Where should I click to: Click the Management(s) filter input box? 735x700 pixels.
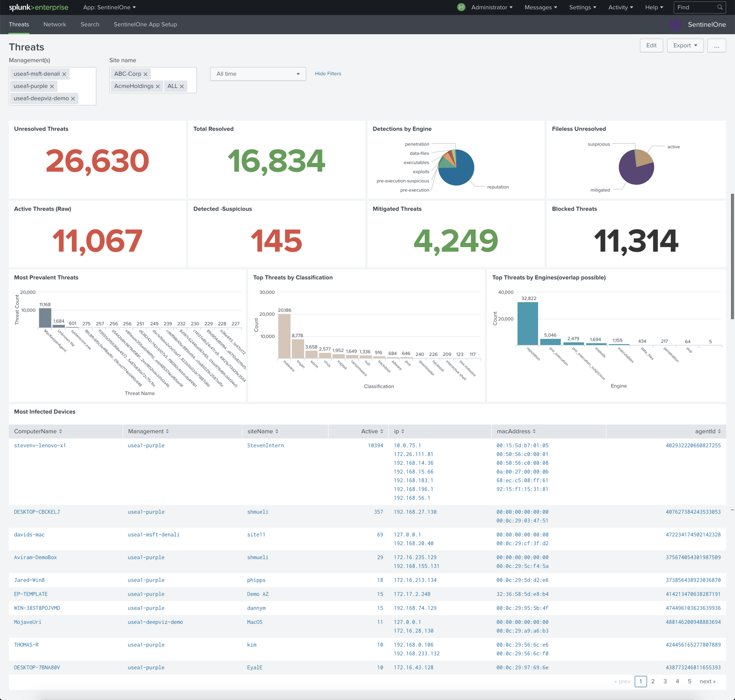[x=52, y=86]
